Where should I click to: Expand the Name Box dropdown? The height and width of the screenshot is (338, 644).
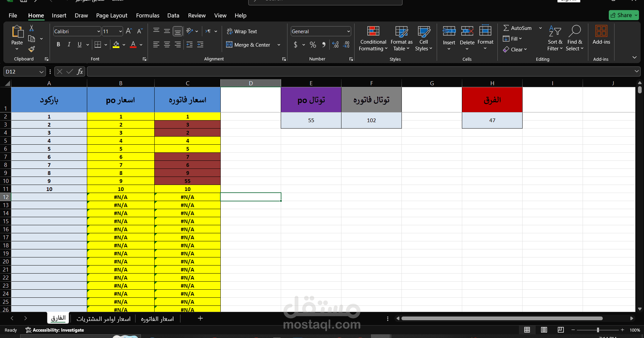tap(41, 72)
